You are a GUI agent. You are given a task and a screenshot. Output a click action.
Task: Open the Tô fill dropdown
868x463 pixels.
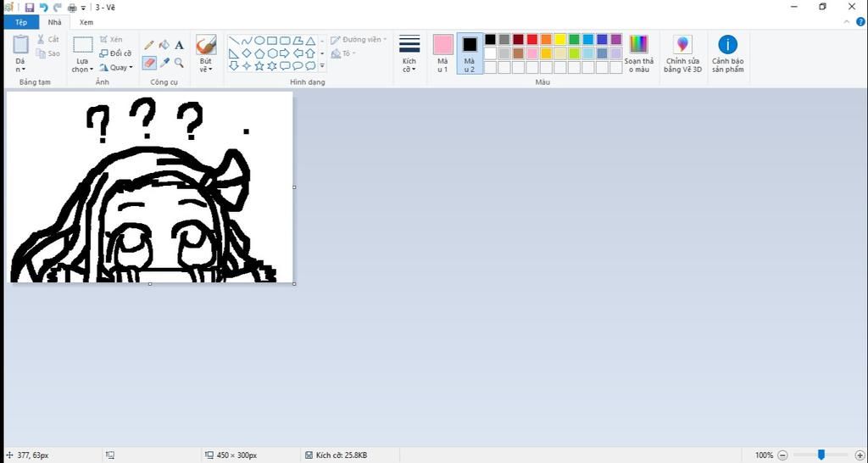tap(343, 53)
